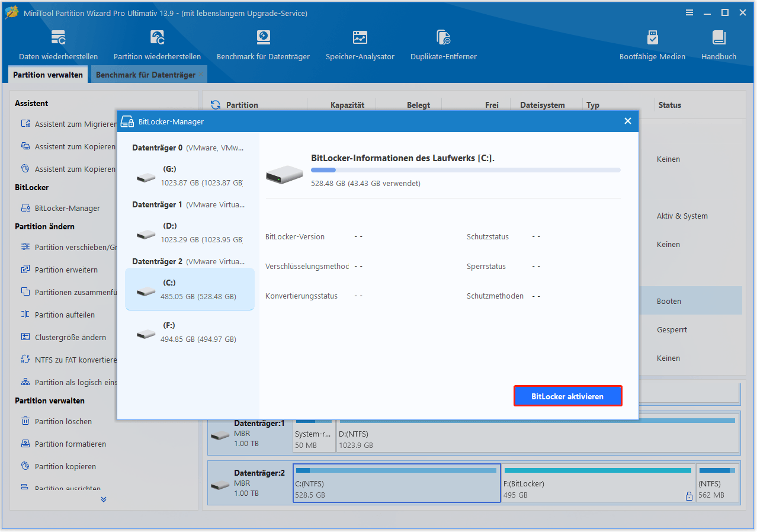Open the hamburger menu in title bar
Image resolution: width=757 pixels, height=532 pixels.
coord(689,12)
